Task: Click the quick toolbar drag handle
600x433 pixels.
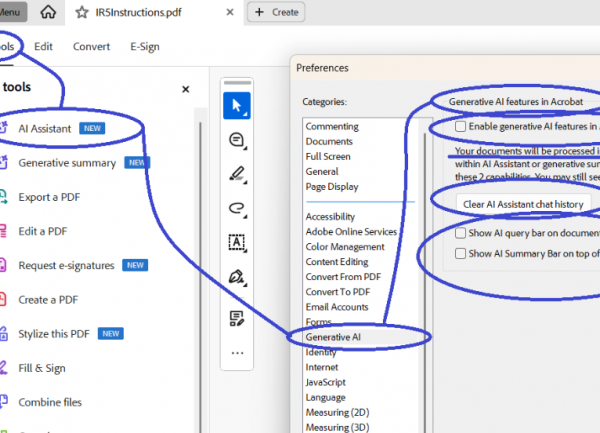Action: coord(237,83)
